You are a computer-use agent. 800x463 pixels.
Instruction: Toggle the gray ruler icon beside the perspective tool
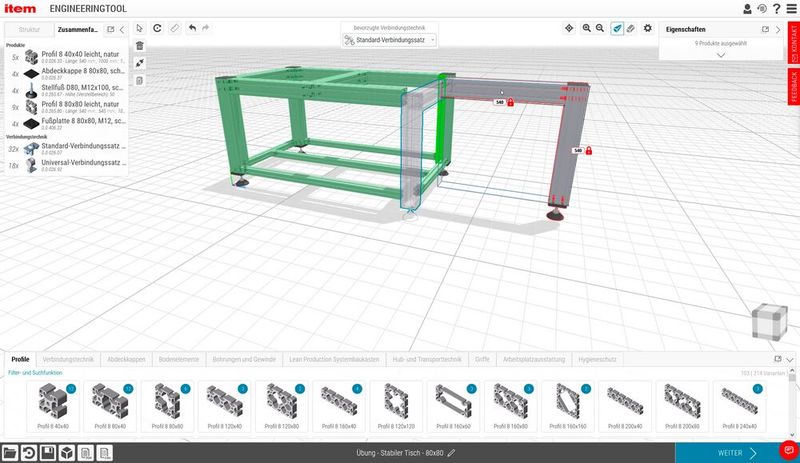click(x=631, y=29)
